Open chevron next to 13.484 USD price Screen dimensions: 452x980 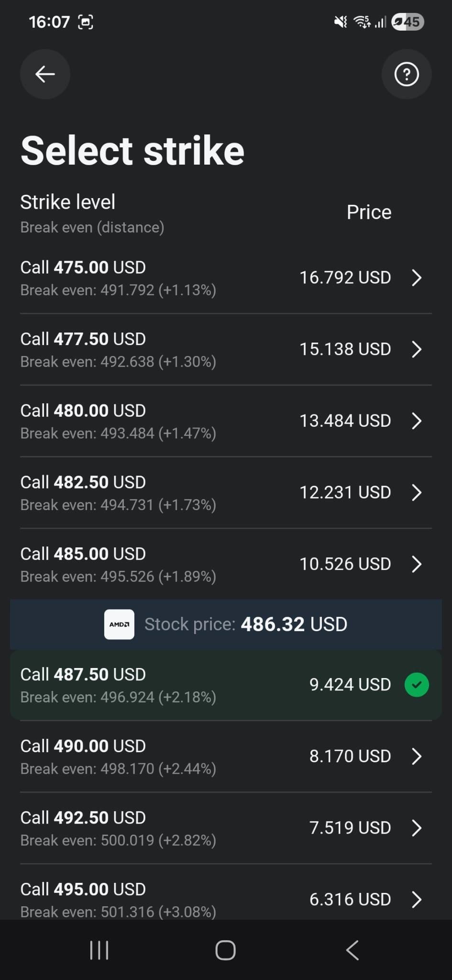point(417,421)
